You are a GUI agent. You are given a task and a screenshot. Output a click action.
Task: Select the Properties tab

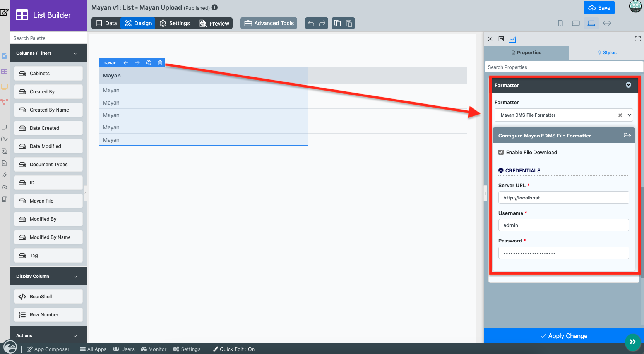coord(526,53)
